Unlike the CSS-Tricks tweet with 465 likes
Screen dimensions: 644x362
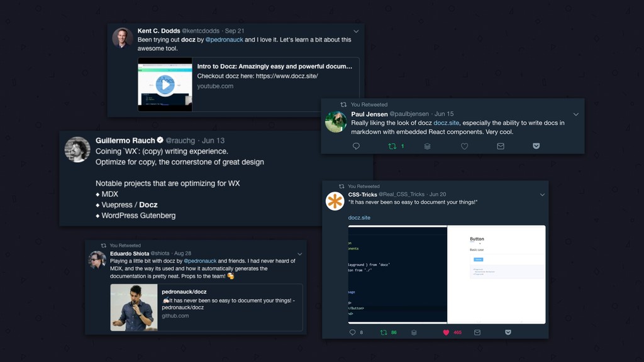coord(446,332)
